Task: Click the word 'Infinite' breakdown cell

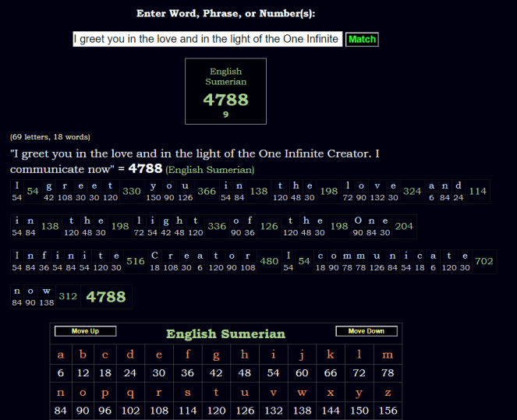Action: coord(66,261)
